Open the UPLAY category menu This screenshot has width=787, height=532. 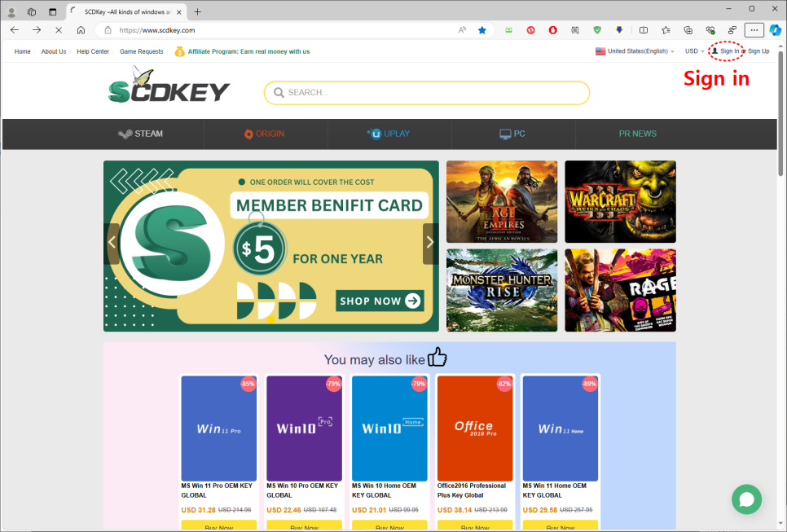click(x=388, y=134)
